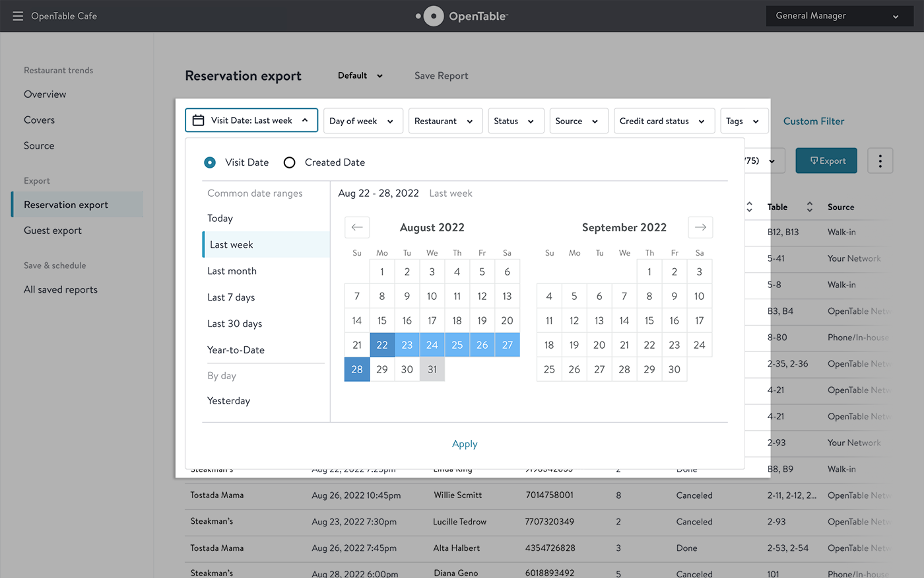Open the hamburger navigation menu
This screenshot has width=924, height=578.
pos(18,16)
